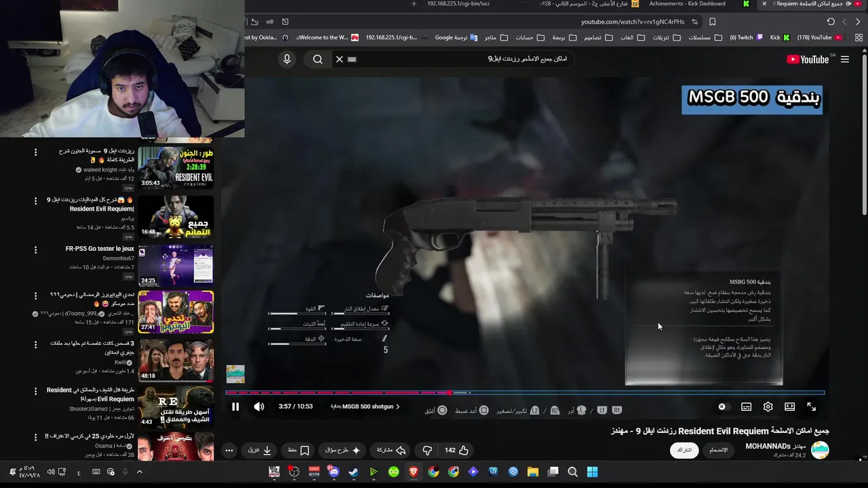Screen dimensions: 868x488
Task: Open MSGB 500 shotgun chapter list
Action: 366,407
